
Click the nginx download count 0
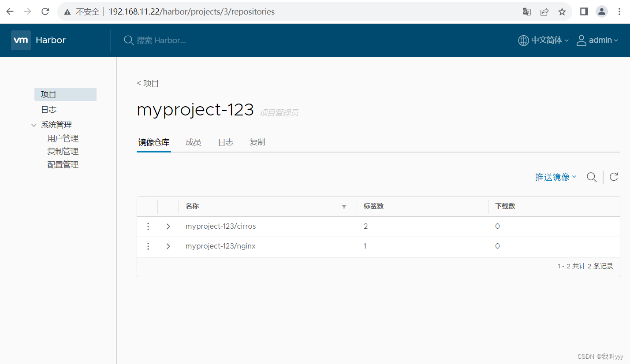(x=497, y=246)
